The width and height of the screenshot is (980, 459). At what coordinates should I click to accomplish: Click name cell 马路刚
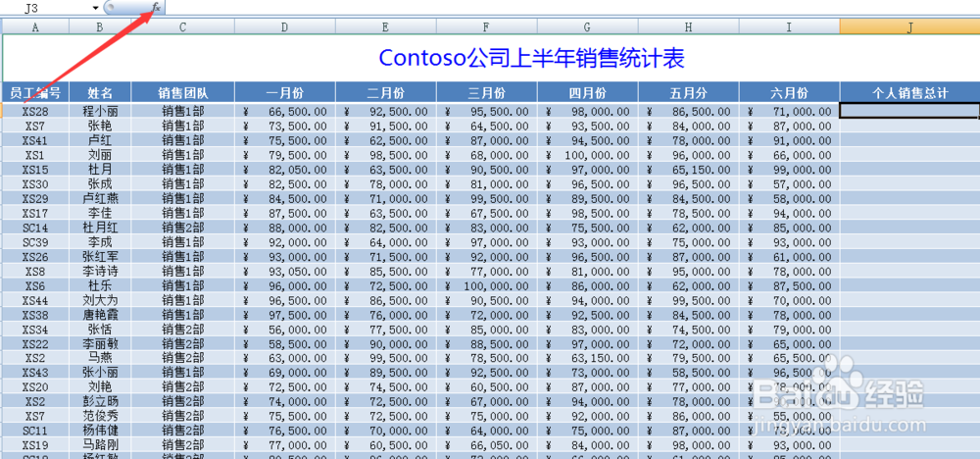100,445
